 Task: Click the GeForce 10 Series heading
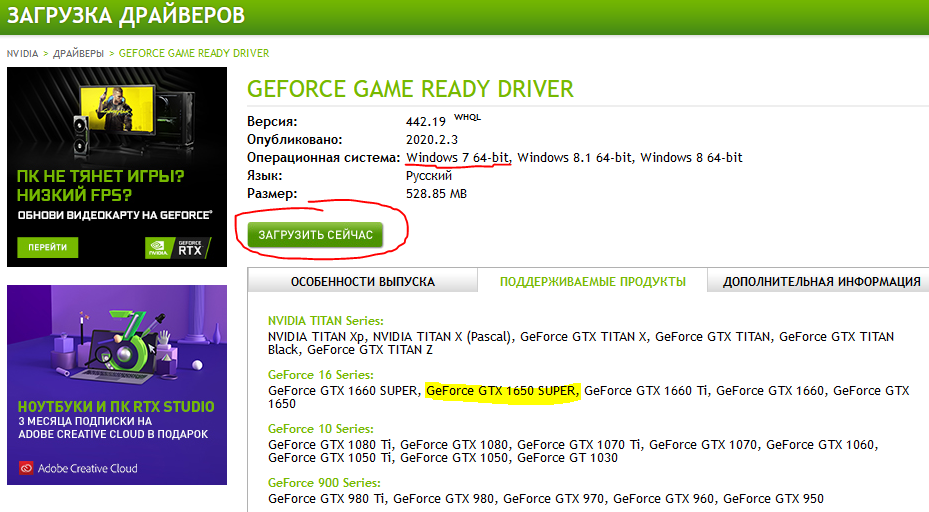[321, 428]
